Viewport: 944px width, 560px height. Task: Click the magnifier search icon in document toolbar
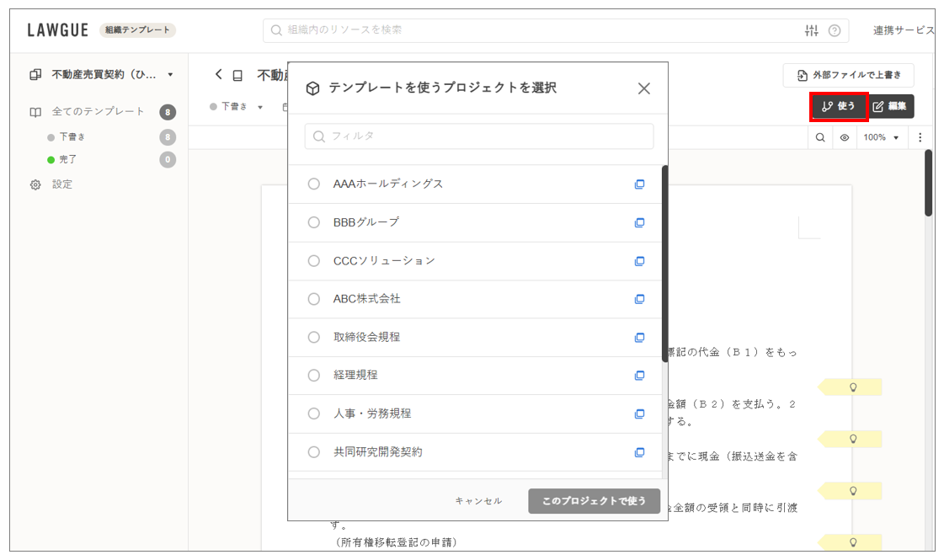click(x=820, y=137)
